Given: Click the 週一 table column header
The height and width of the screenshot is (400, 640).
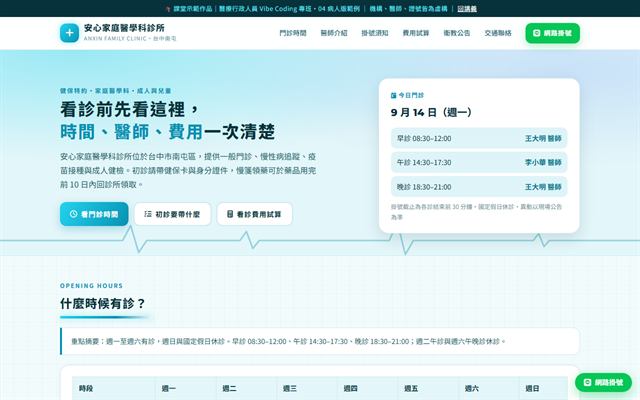Looking at the screenshot, I should coord(186,388).
